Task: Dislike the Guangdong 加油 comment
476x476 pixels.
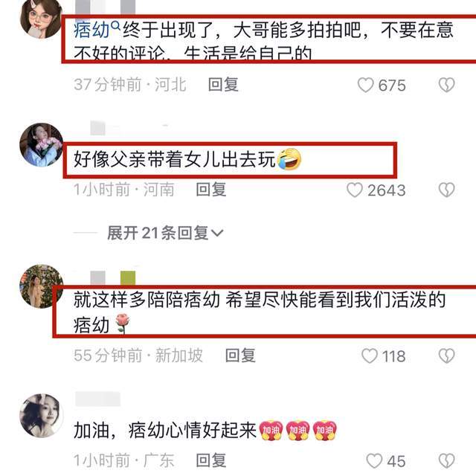Action: 446,461
